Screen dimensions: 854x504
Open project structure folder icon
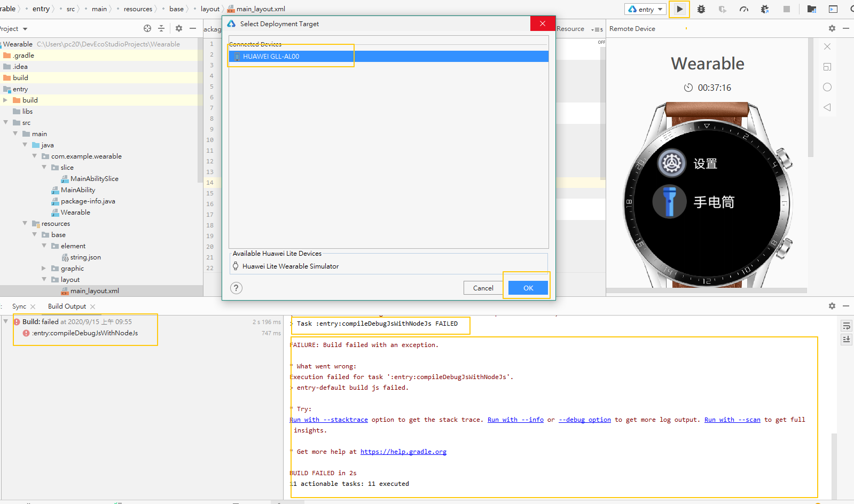click(812, 9)
